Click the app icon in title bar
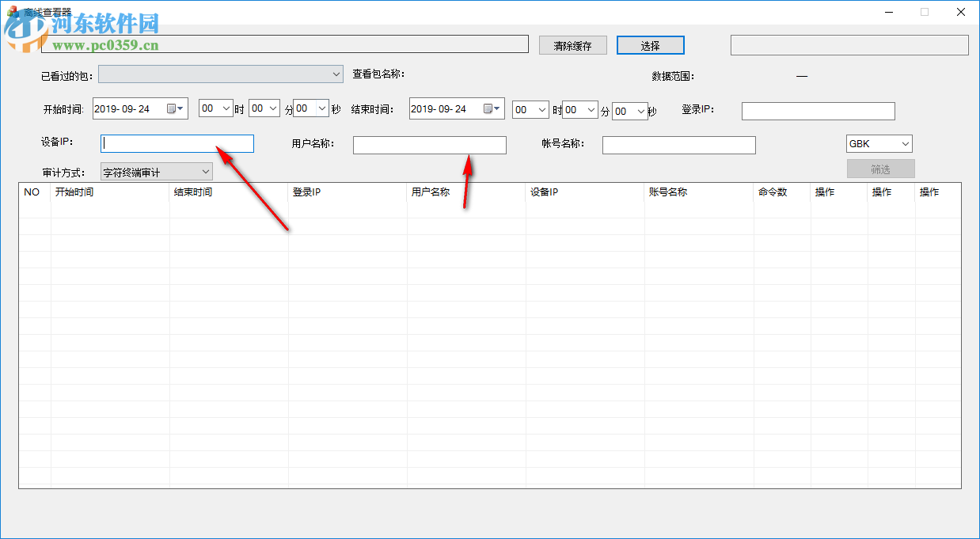The height and width of the screenshot is (539, 980). [x=12, y=11]
